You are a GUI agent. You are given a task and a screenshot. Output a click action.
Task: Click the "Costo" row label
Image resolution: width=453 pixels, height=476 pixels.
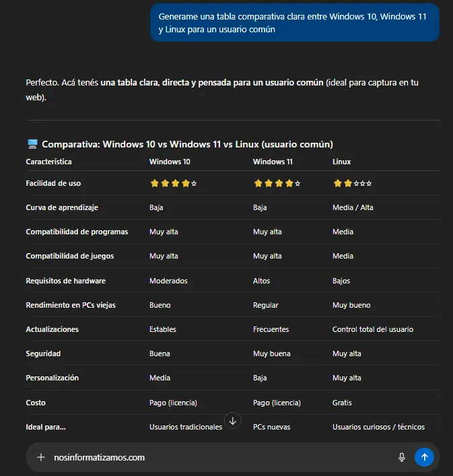(x=36, y=403)
